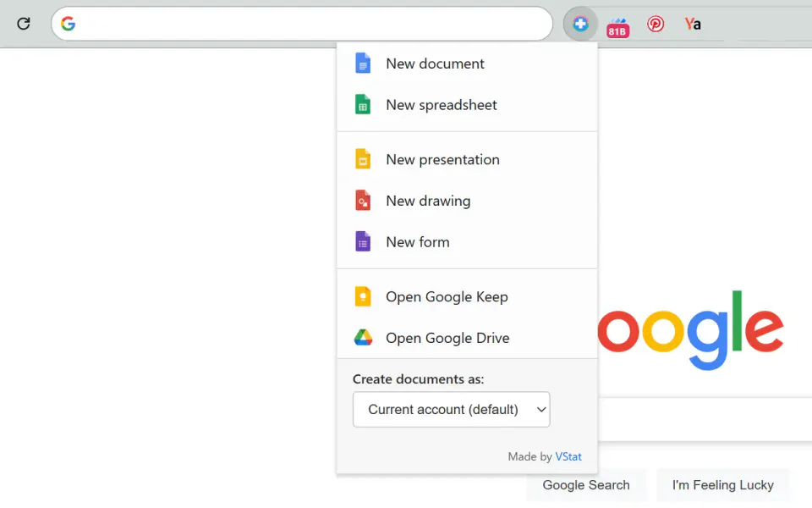Click the purple Forms file icon
Image resolution: width=812 pixels, height=508 pixels.
tap(363, 241)
